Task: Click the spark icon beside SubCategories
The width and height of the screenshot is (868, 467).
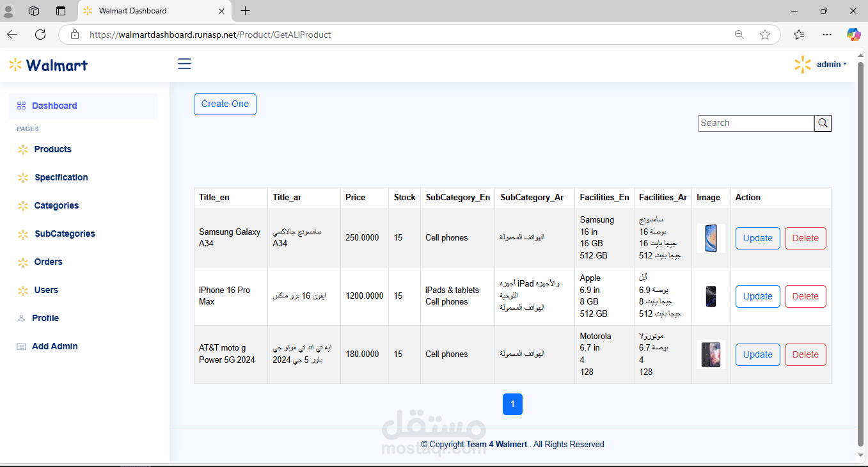Action: pyautogui.click(x=23, y=234)
